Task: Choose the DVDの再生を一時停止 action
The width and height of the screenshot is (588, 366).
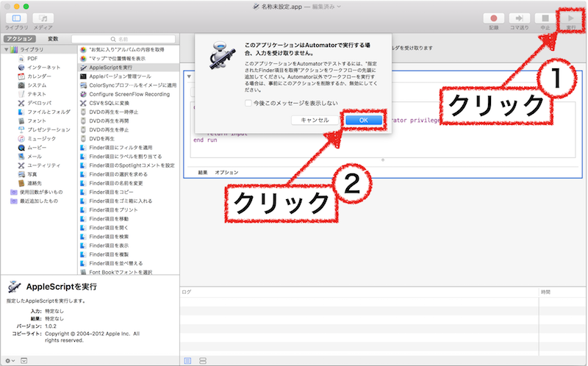Action: click(x=128, y=112)
